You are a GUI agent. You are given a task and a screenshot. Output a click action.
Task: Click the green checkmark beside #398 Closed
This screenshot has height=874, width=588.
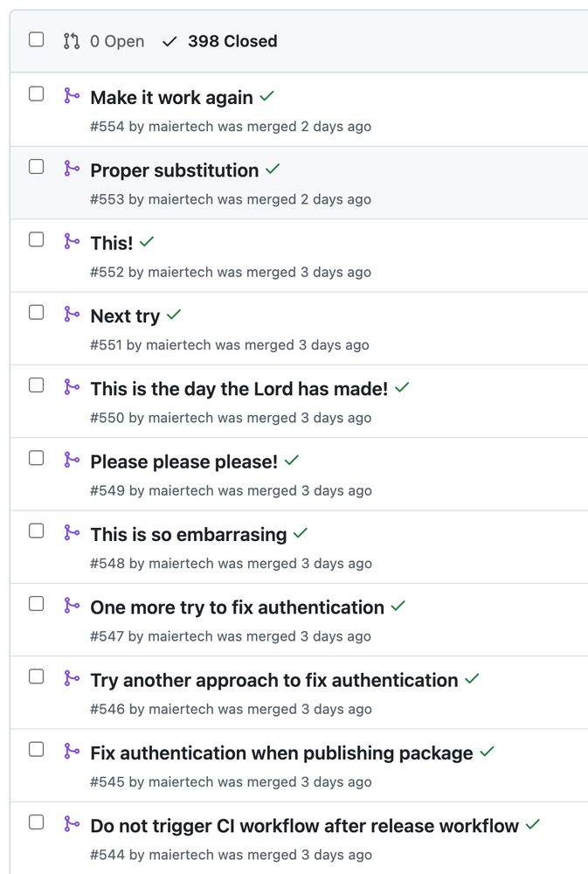pos(169,40)
